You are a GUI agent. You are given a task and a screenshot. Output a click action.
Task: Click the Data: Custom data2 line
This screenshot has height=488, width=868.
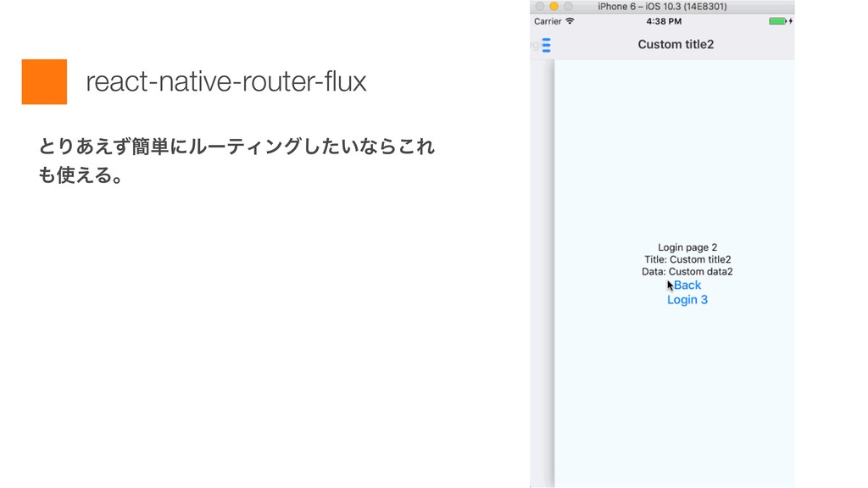click(687, 272)
